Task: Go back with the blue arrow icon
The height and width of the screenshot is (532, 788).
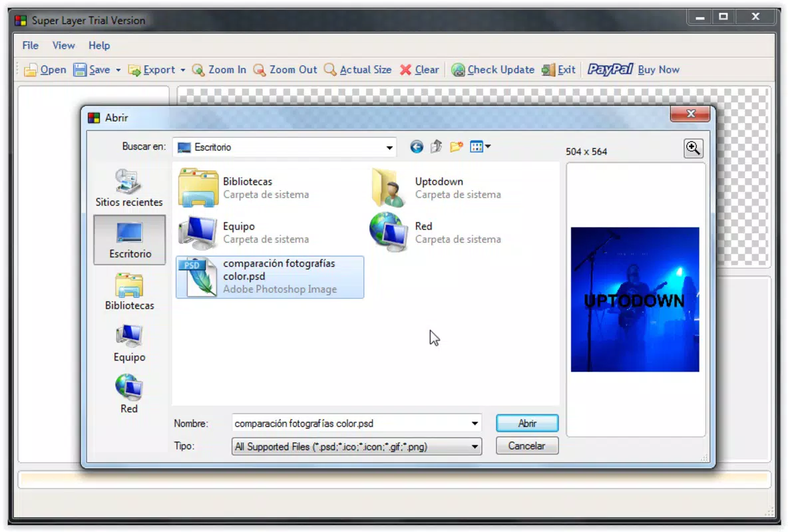Action: [x=416, y=147]
